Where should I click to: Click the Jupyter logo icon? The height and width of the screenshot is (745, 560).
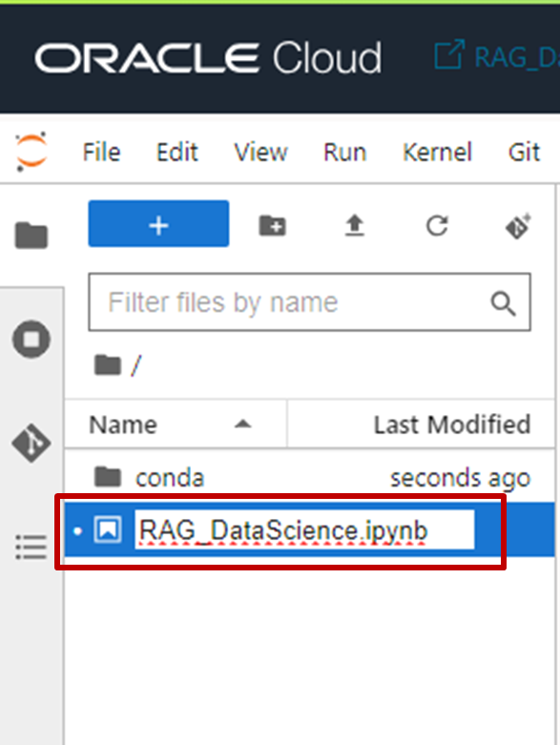31,152
